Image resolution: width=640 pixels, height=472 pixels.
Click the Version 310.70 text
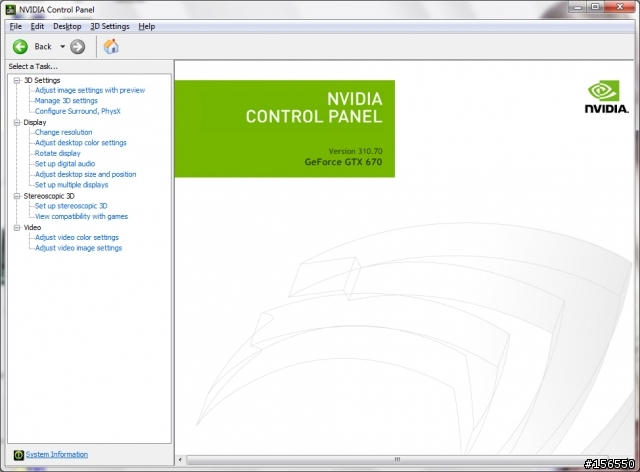[356, 151]
